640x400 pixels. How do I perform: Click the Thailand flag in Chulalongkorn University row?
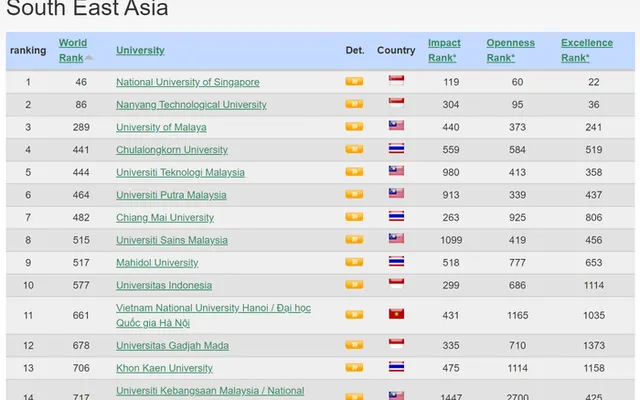click(x=396, y=148)
